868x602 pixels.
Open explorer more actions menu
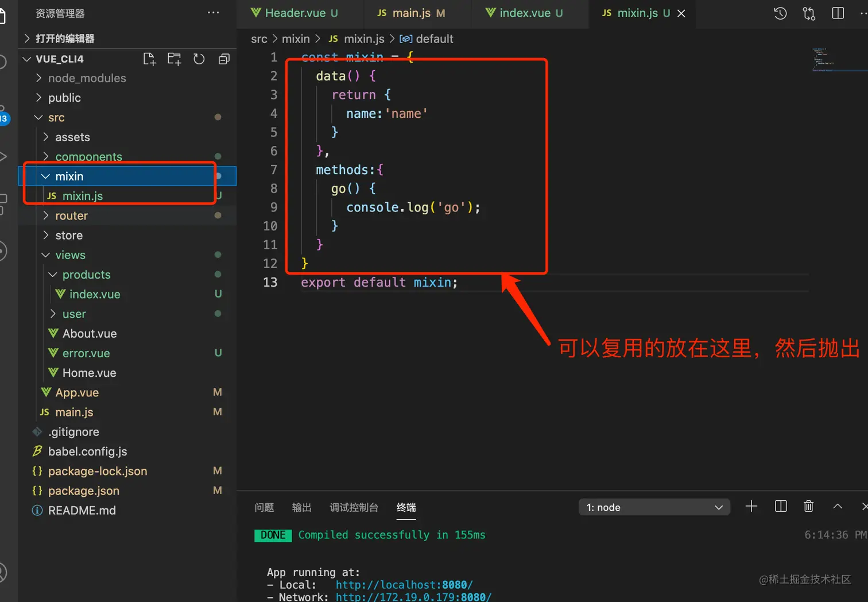213,13
